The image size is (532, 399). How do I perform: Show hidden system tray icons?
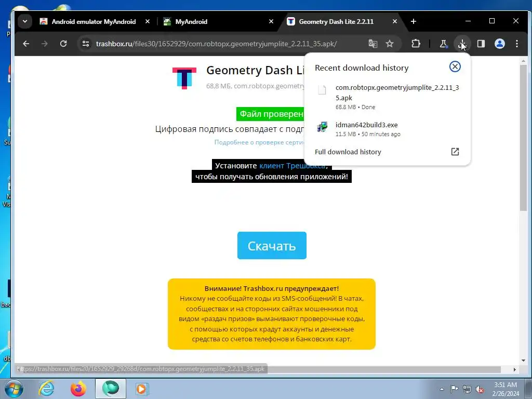tap(442, 389)
